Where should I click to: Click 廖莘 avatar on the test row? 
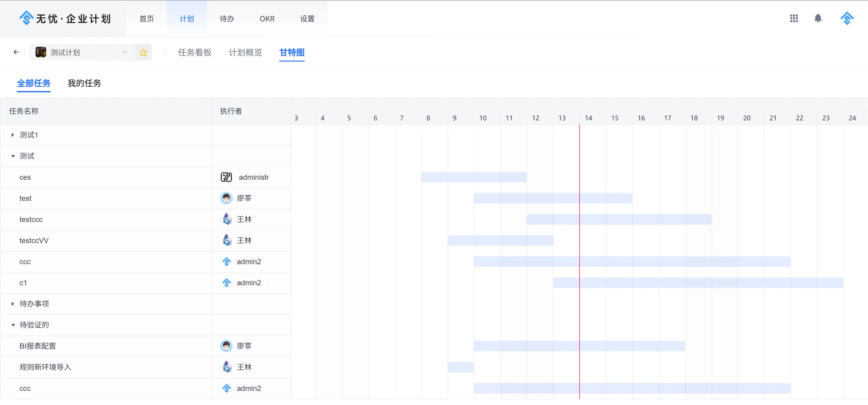(226, 198)
